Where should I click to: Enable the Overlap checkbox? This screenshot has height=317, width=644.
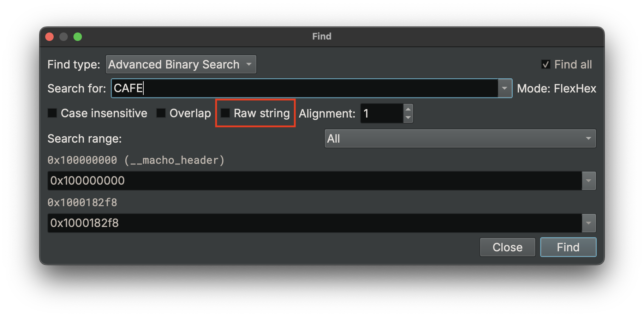[x=161, y=113]
